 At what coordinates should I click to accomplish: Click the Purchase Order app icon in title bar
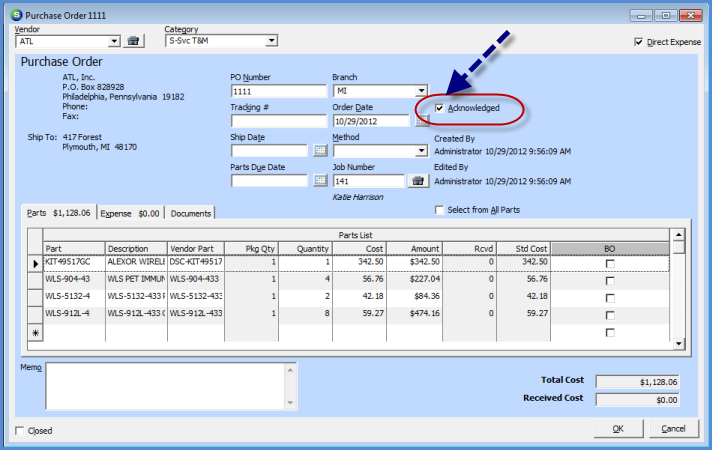pos(17,15)
